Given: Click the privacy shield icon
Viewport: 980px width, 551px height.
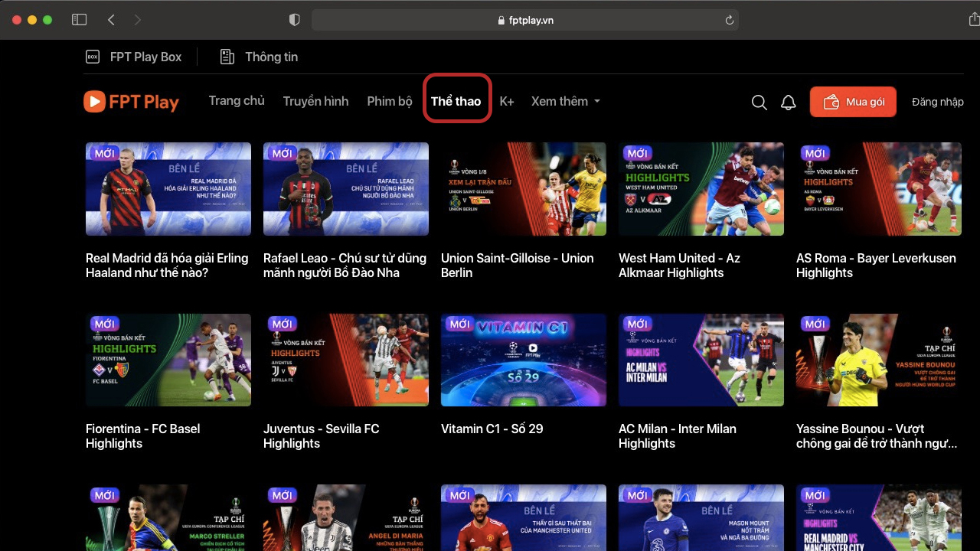Looking at the screenshot, I should 294,20.
